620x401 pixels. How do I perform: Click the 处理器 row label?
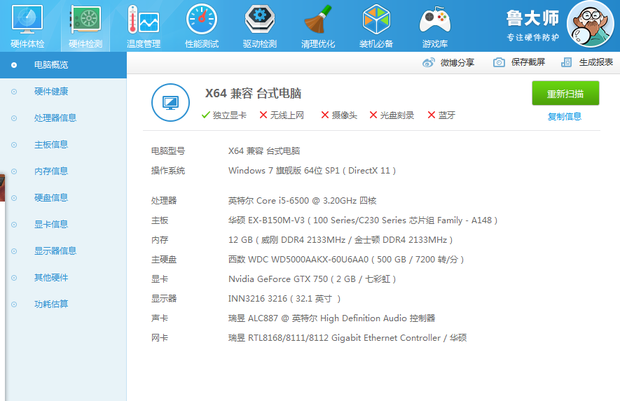pos(164,200)
